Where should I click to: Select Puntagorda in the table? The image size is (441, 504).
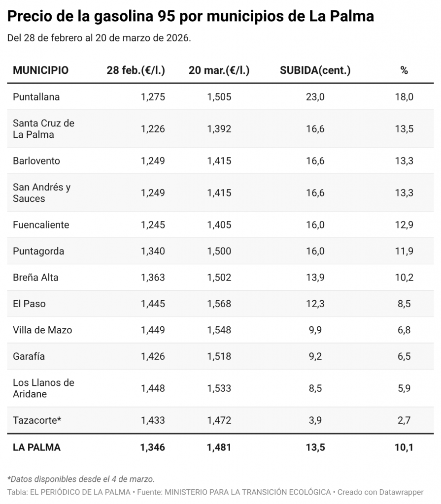pos(38,251)
